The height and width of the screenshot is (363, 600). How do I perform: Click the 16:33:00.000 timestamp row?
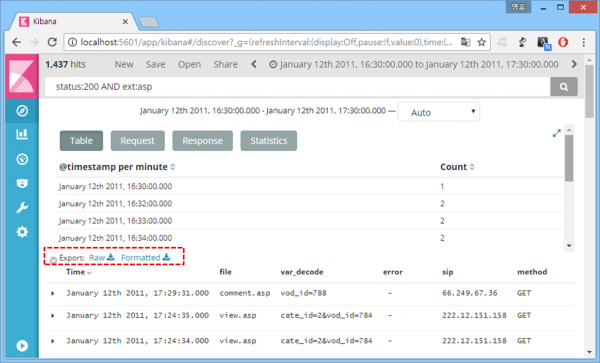[x=310, y=221]
